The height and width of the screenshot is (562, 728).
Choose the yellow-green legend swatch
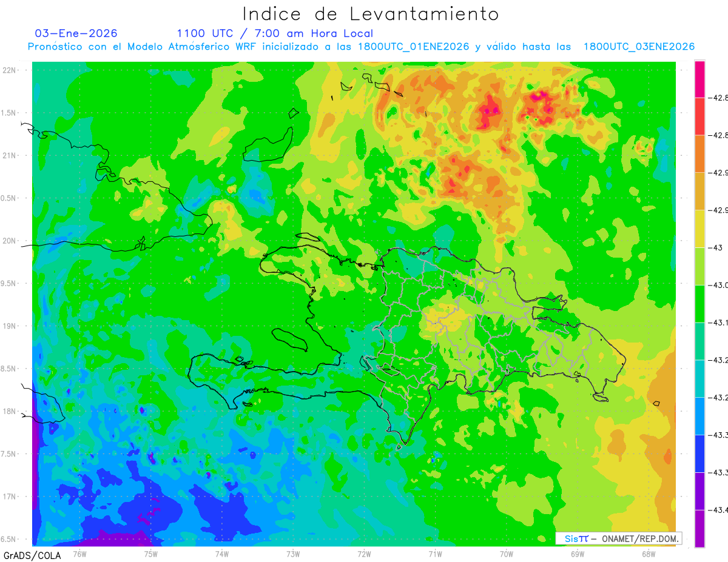point(699,266)
